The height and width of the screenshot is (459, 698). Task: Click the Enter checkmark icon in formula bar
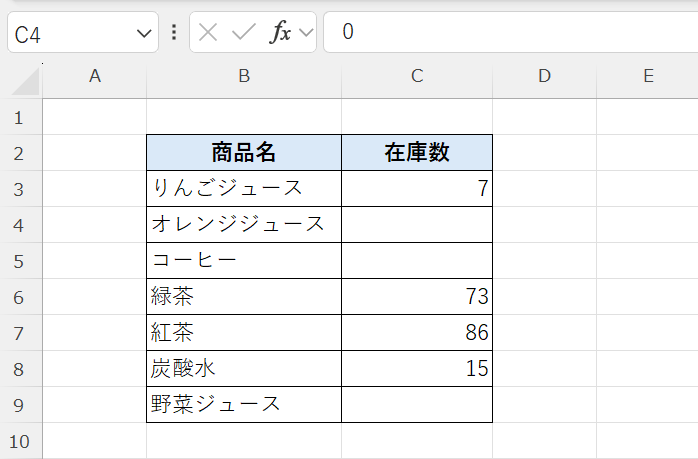pos(243,32)
